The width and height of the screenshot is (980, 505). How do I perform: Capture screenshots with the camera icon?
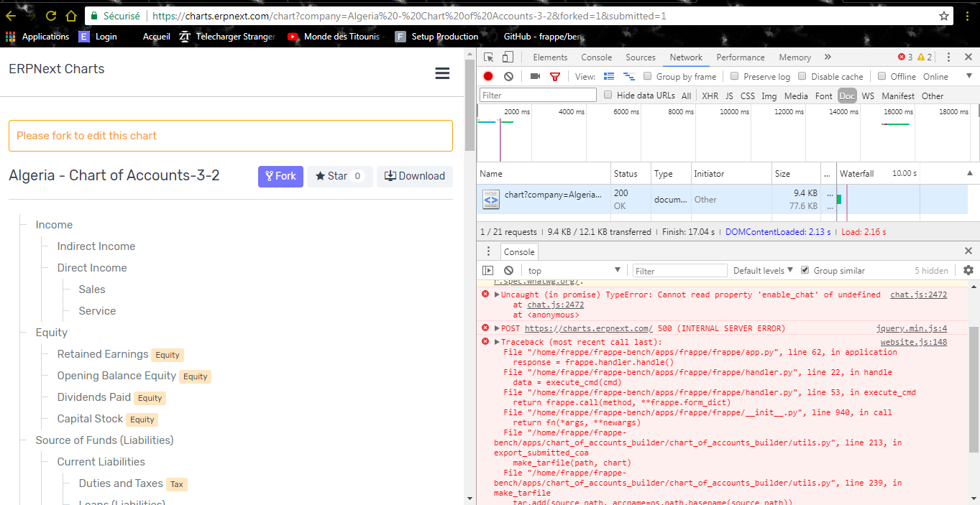tap(533, 76)
